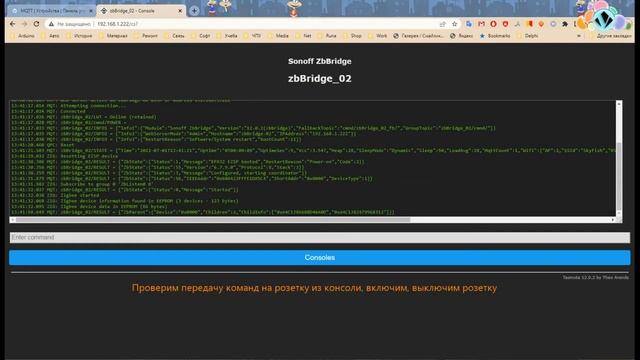Switch to the MQTT browser tab
This screenshot has height=360, width=640.
pos(51,11)
